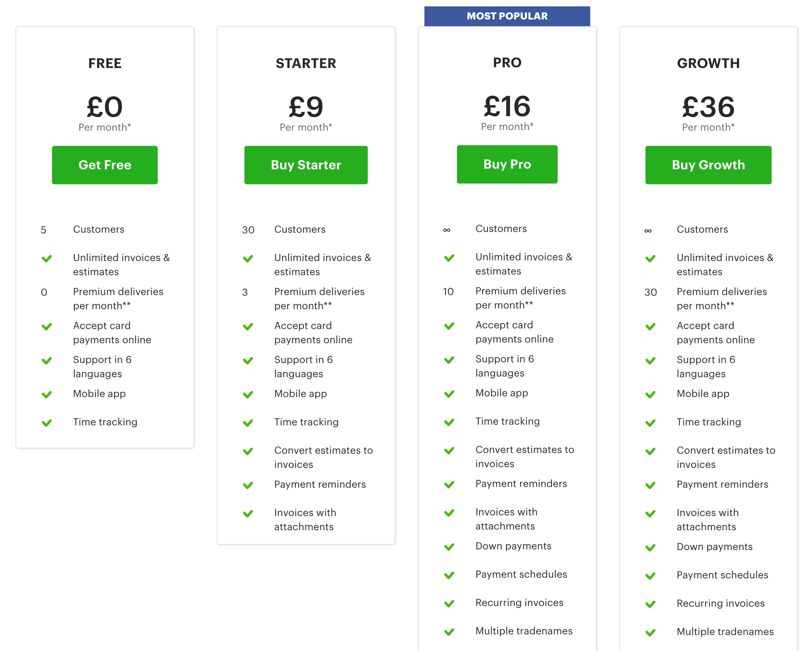Click the Multiple tradenames checkmark in Growth column
This screenshot has width=812, height=651.
(650, 632)
